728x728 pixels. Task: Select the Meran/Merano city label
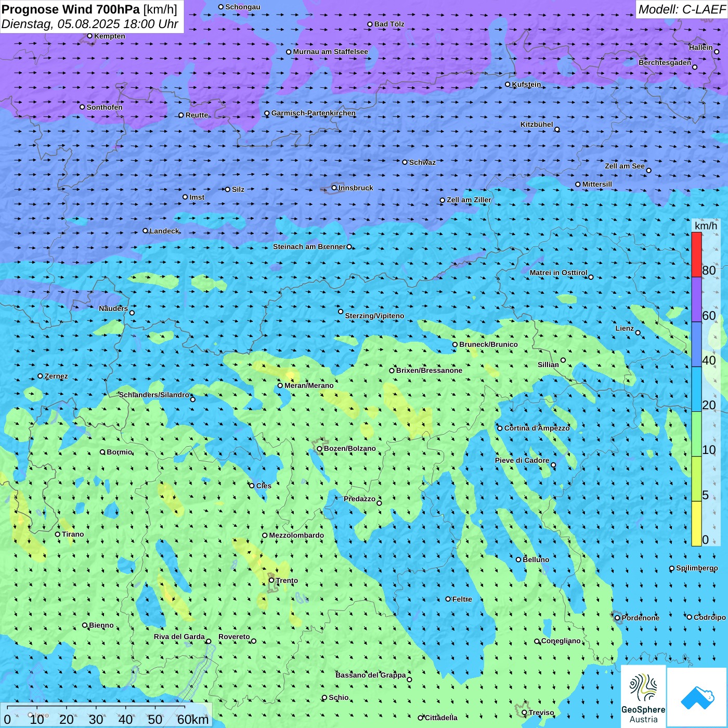(x=309, y=385)
